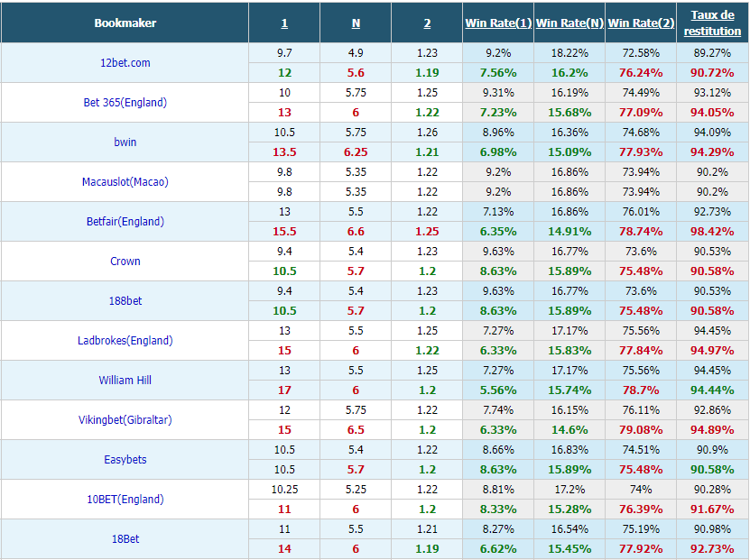750x560 pixels.
Task: Open the William Hill bookmaker link
Action: 125,380
